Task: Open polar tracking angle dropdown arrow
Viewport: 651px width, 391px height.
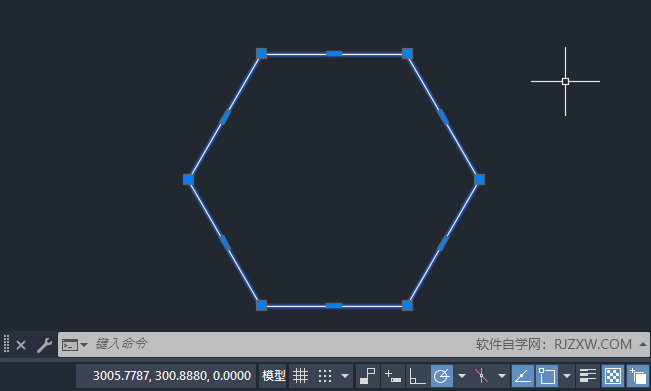Action: (462, 376)
